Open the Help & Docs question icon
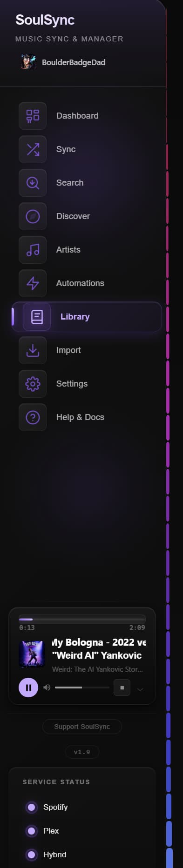The width and height of the screenshot is (183, 868). pyautogui.click(x=33, y=417)
